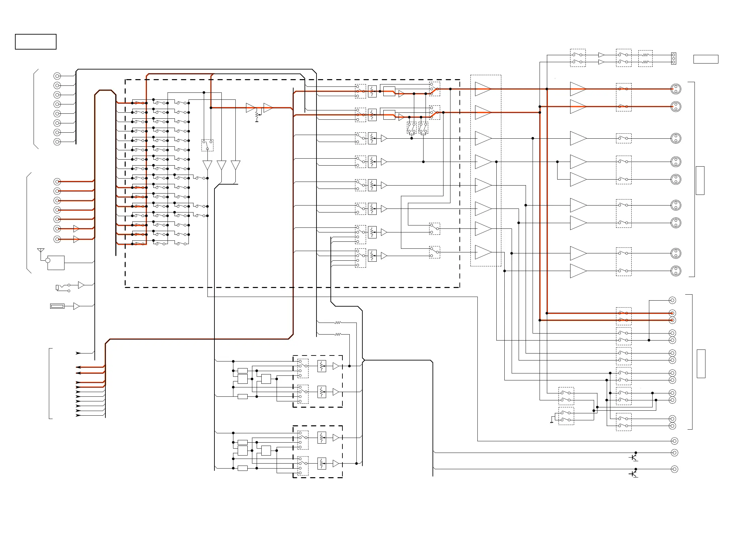
Task: Click the lower transistor symbol at bottom right
Action: [x=633, y=474]
